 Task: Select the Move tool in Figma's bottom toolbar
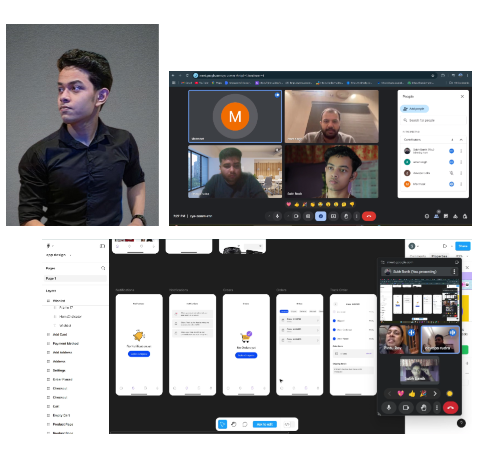[222, 424]
